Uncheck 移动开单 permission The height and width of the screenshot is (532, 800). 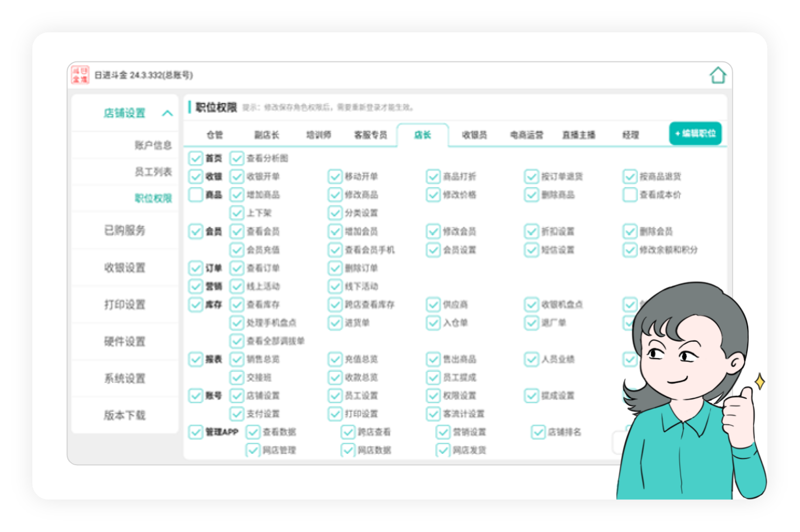pos(335,177)
